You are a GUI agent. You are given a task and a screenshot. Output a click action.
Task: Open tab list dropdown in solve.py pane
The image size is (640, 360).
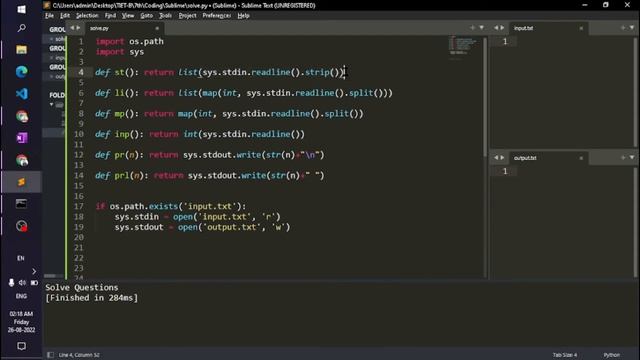tap(482, 28)
